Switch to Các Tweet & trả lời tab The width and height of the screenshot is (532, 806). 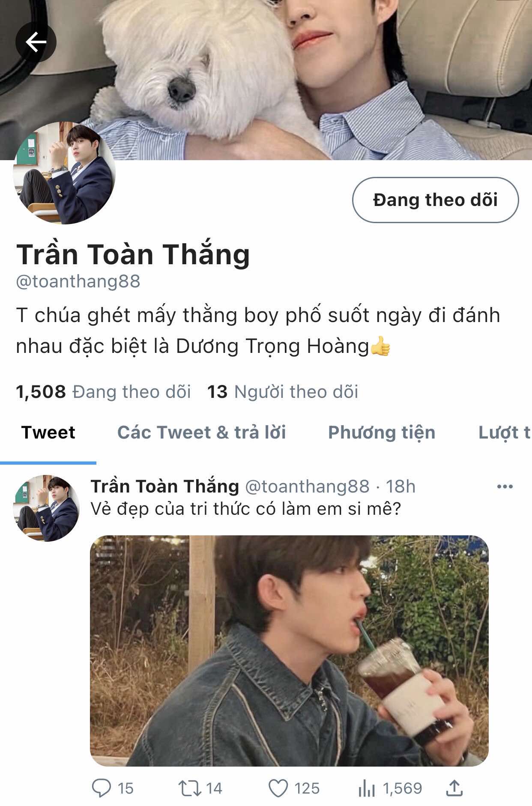coord(202,433)
